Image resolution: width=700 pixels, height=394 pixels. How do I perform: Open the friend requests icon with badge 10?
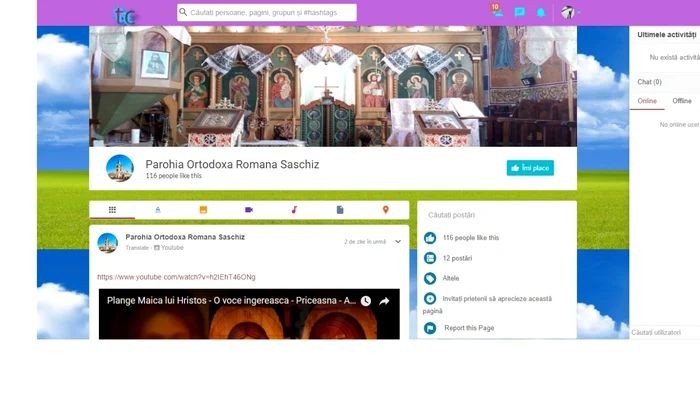click(x=497, y=12)
